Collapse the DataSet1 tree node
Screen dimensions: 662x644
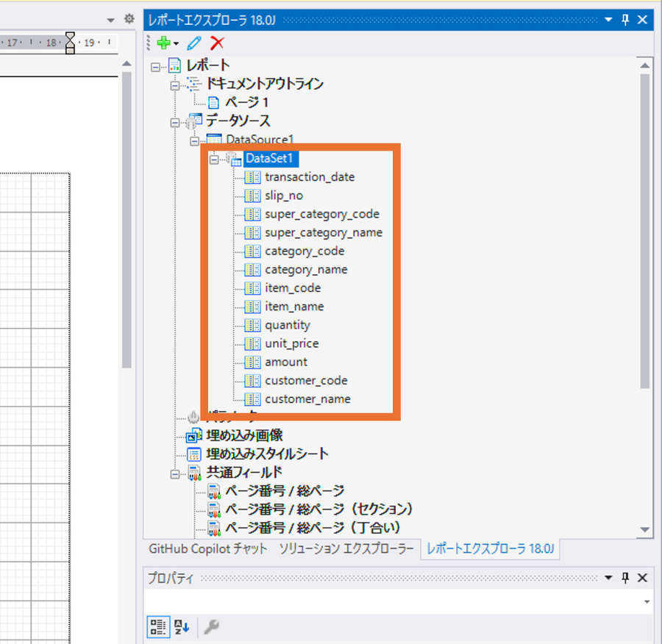coord(214,158)
